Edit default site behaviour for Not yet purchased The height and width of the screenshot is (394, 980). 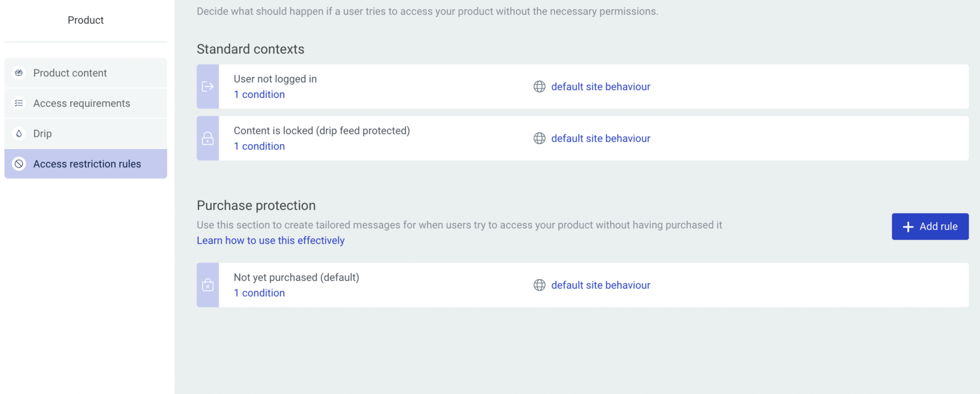point(601,285)
